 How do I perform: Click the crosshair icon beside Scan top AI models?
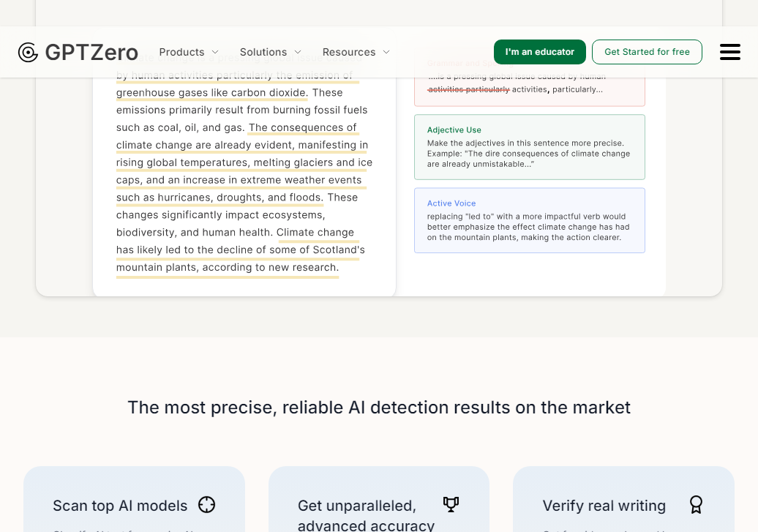[x=206, y=504]
